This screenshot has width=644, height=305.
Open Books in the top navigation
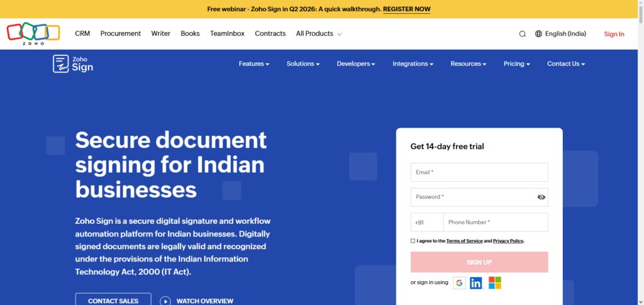pos(190,34)
